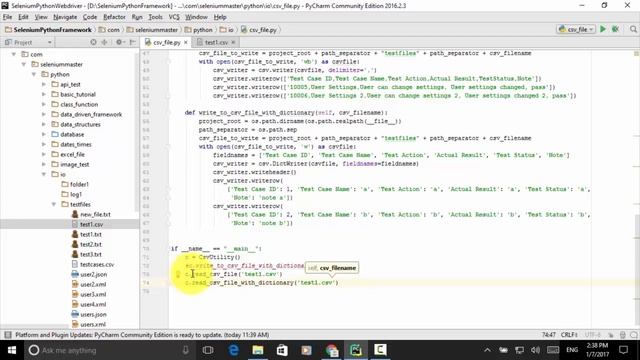Image resolution: width=640 pixels, height=360 pixels.
Task: Select database folder in tree
Action: (x=72, y=134)
